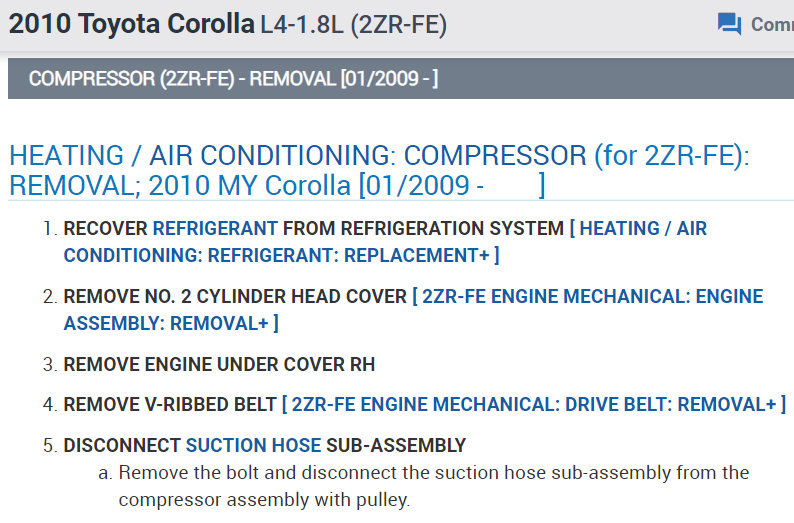The image size is (794, 523).
Task: Click the SUCTION HOSE link in step 5
Action: click(253, 445)
